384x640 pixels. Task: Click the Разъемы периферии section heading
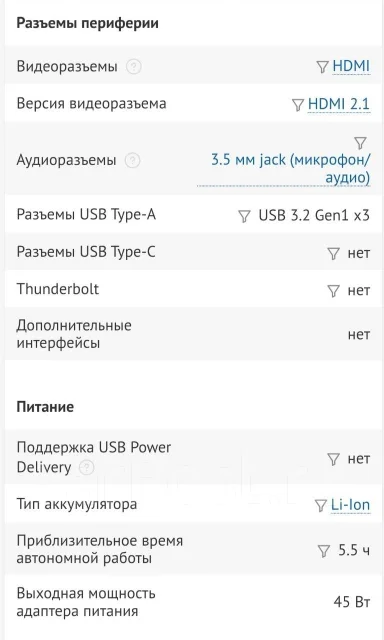coord(87,23)
